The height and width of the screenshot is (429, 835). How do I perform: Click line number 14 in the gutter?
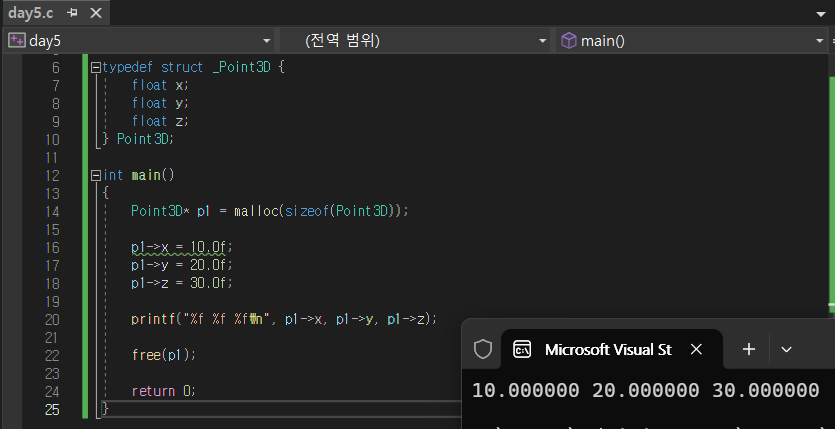tap(52, 212)
